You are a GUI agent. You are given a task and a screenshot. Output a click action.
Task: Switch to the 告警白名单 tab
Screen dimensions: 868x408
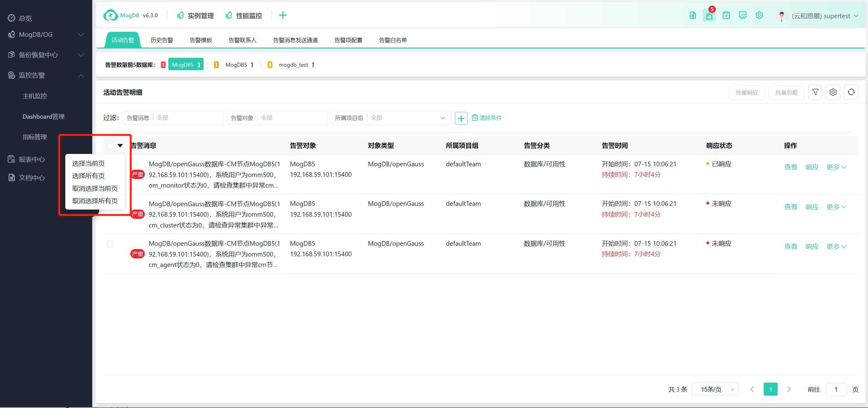pos(393,40)
